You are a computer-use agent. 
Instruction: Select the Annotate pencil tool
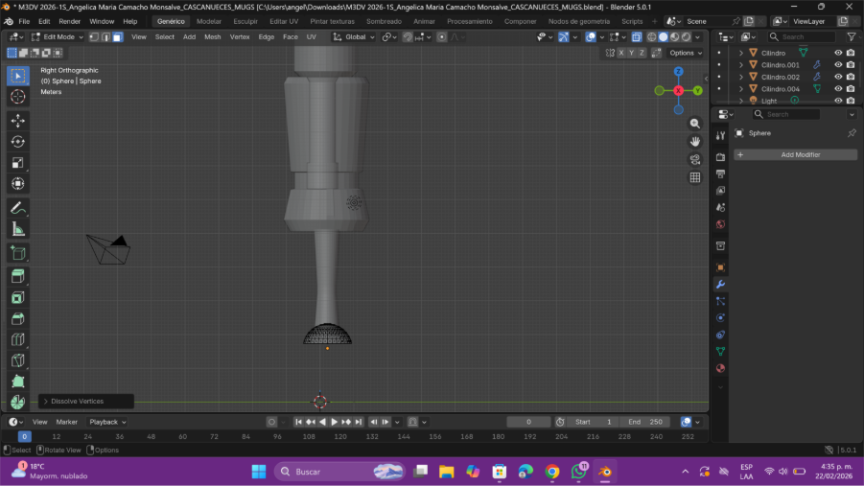click(x=18, y=208)
